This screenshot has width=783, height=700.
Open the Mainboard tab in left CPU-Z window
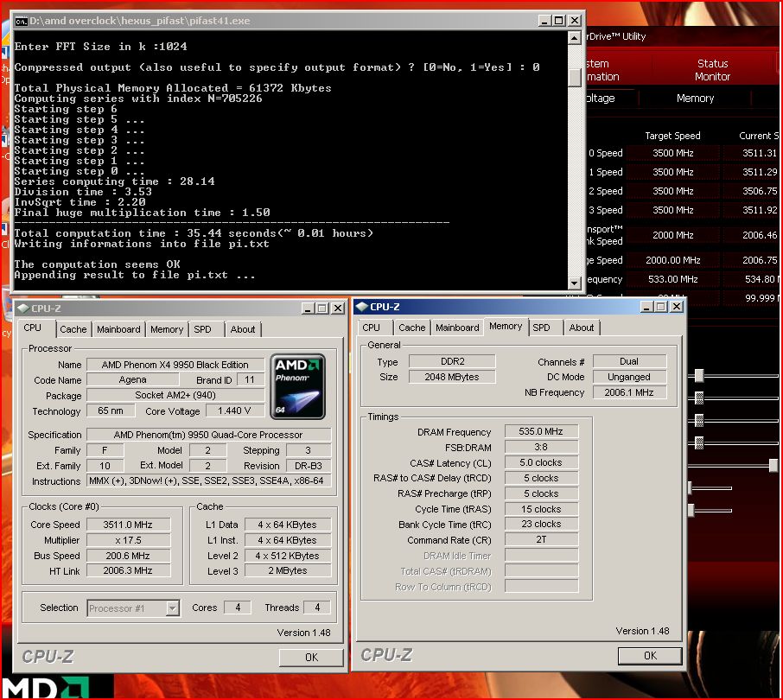(118, 329)
